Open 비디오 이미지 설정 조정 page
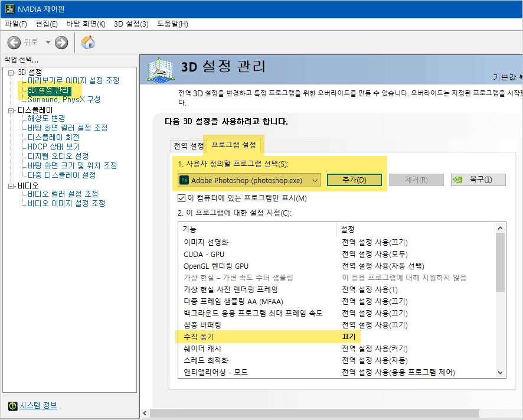This screenshot has width=523, height=420. click(x=66, y=203)
